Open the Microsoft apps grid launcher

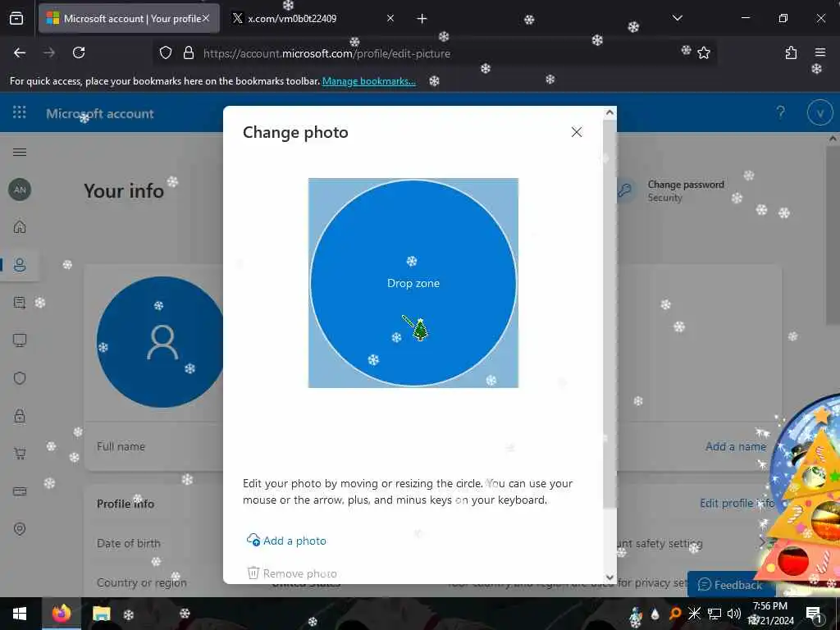click(20, 112)
